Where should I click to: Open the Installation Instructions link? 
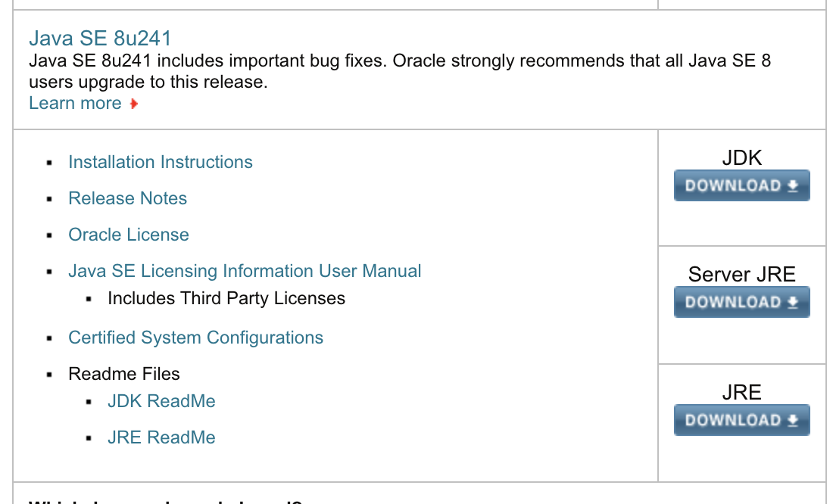(160, 161)
